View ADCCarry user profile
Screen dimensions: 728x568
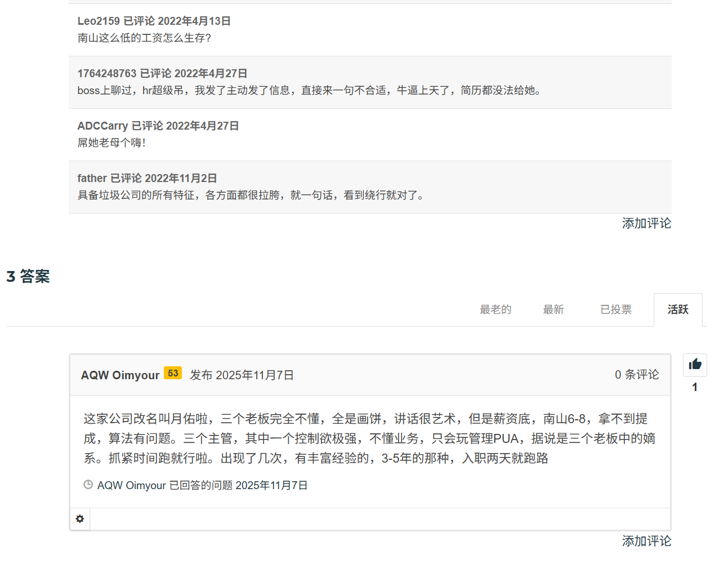click(102, 126)
